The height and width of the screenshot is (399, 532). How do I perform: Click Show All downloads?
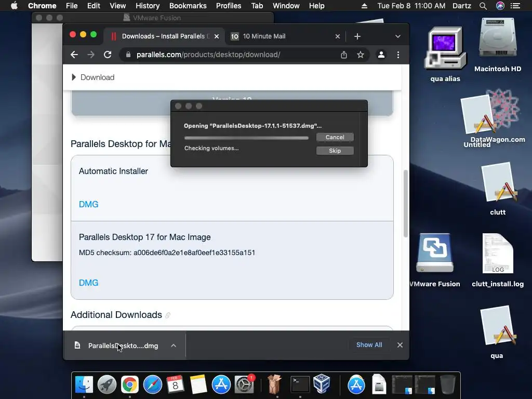[369, 345]
